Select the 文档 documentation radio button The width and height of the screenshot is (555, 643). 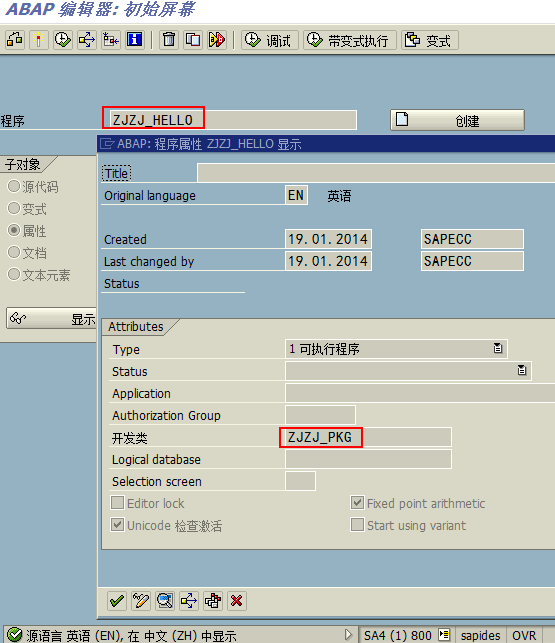pyautogui.click(x=14, y=252)
